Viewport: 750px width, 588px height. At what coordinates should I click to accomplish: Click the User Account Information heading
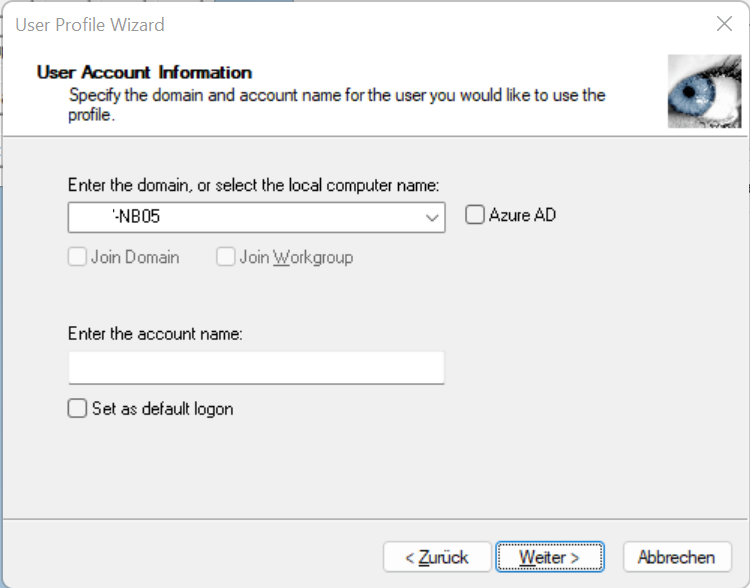point(144,72)
